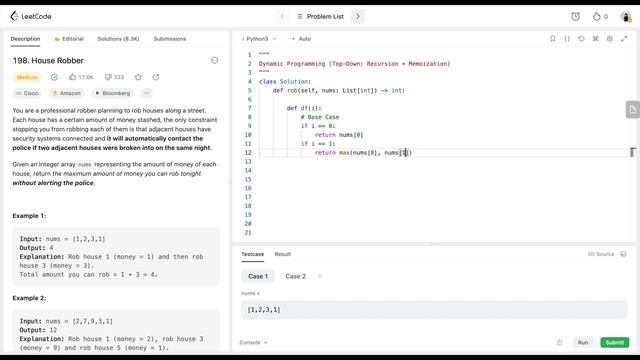The width and height of the screenshot is (640, 360).
Task: Click the Cisco company tag
Action: [x=27, y=93]
